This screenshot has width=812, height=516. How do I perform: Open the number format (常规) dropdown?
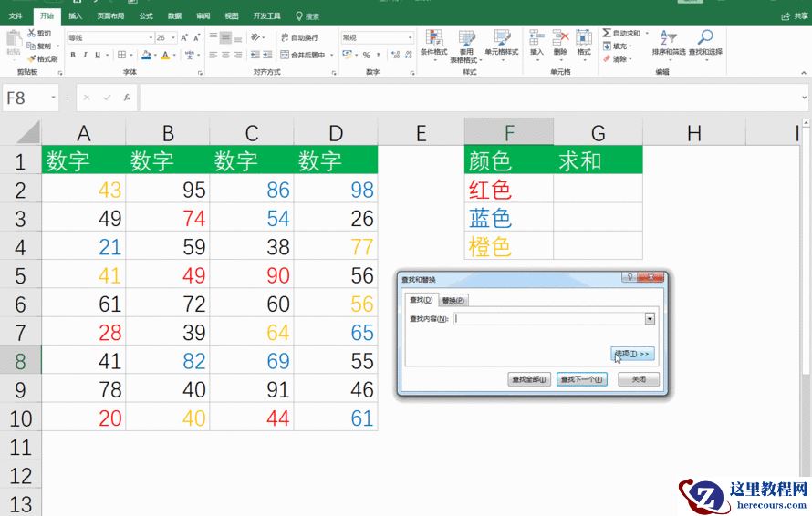click(x=410, y=38)
